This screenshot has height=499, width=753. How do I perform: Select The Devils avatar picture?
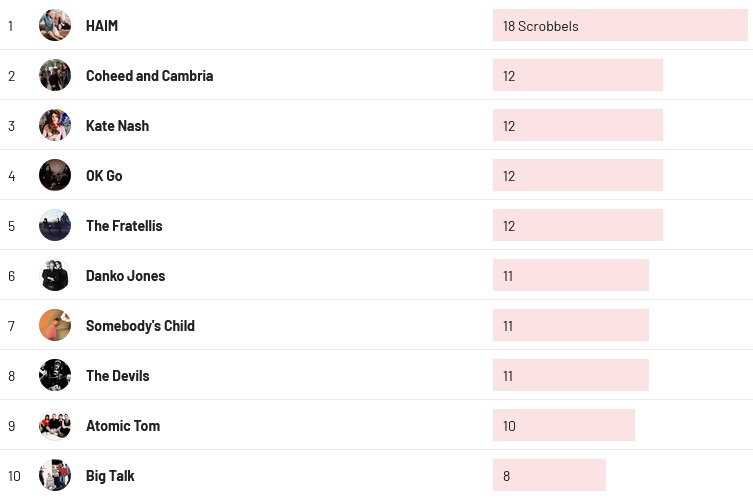pyautogui.click(x=55, y=375)
